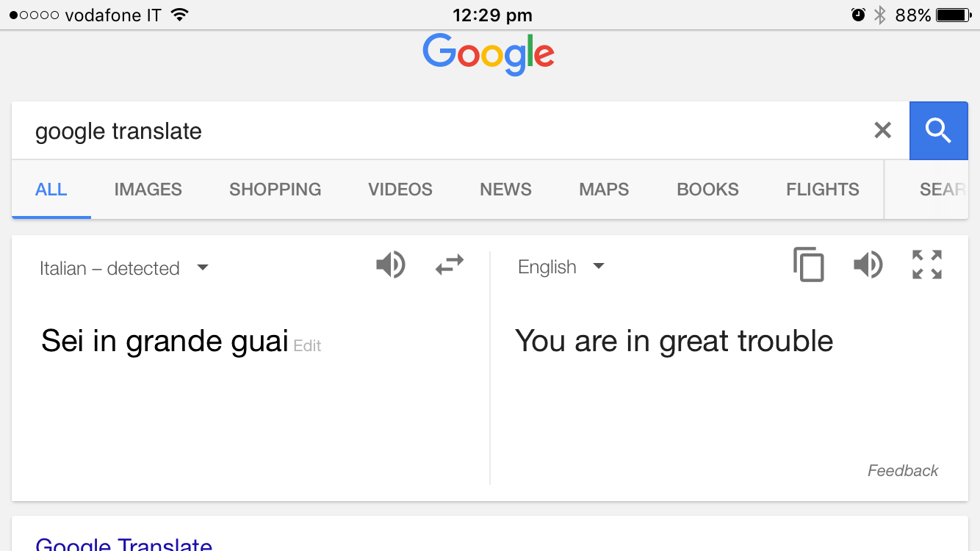Go to the Maps tab
980x551 pixels.
tap(604, 190)
